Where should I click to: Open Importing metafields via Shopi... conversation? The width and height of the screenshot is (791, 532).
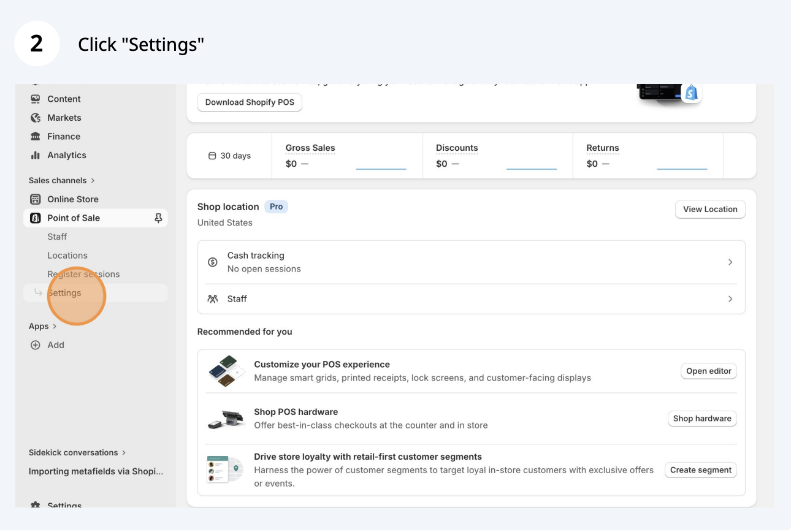pyautogui.click(x=96, y=472)
